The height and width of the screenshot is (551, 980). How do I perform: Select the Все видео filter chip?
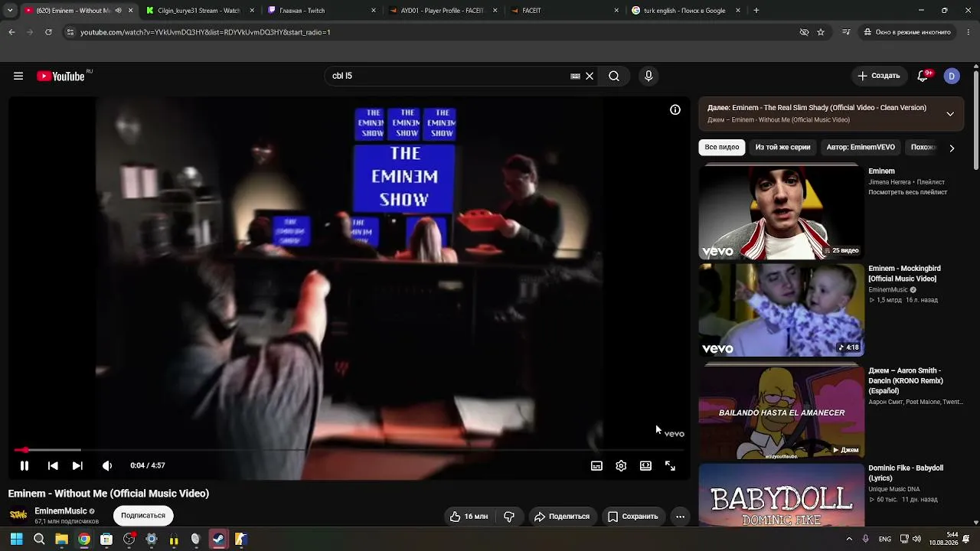(x=722, y=147)
